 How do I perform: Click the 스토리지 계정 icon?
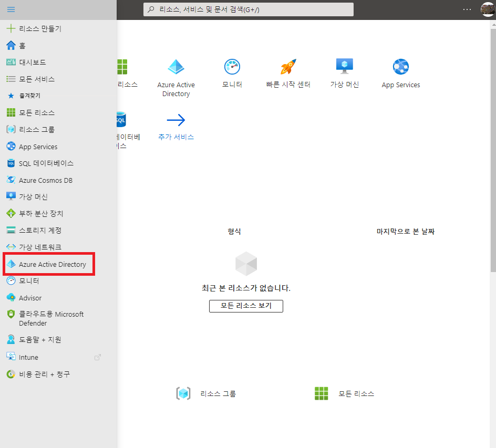11,230
